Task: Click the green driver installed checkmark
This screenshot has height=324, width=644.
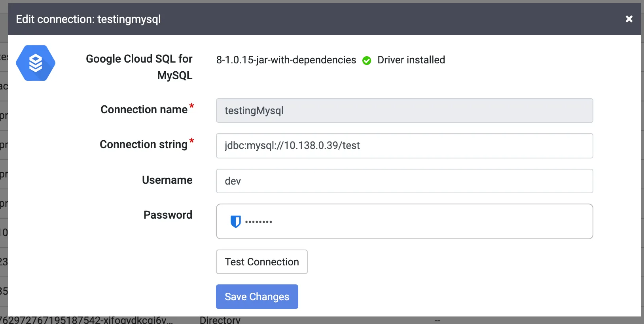Action: click(x=367, y=61)
